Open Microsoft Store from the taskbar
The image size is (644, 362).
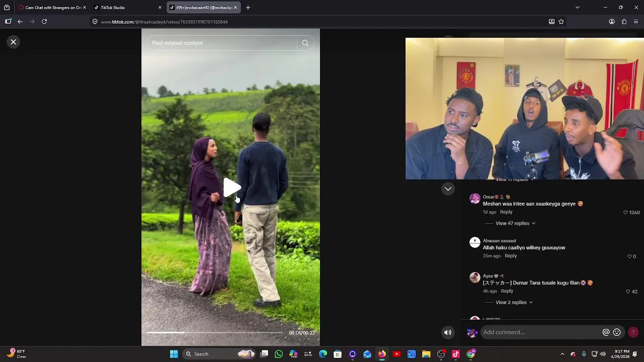coord(338,354)
